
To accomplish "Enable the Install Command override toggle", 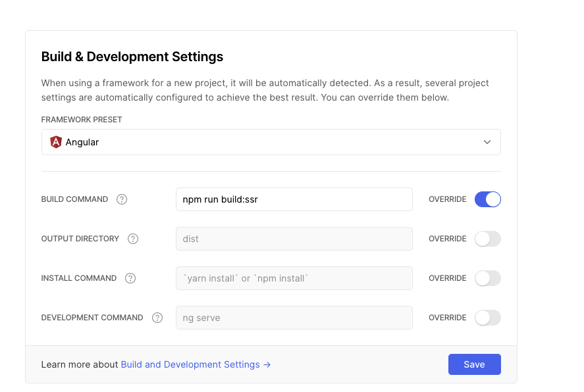I will click(x=487, y=278).
